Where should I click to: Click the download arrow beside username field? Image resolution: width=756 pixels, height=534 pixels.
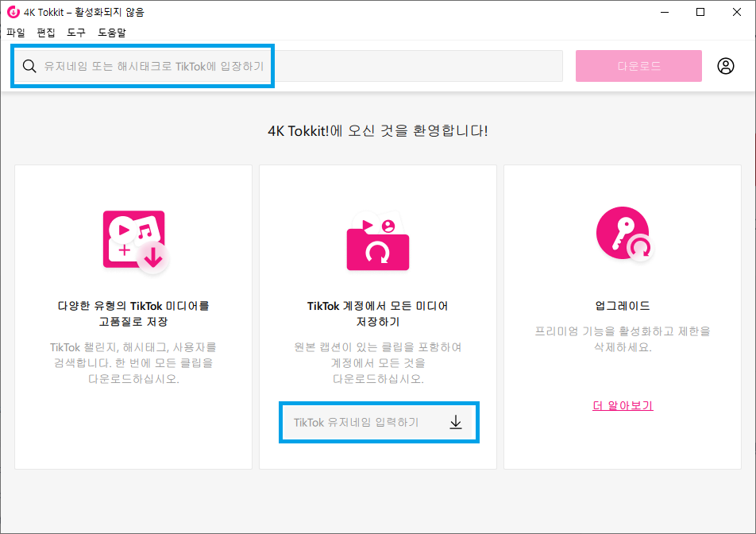coord(456,423)
